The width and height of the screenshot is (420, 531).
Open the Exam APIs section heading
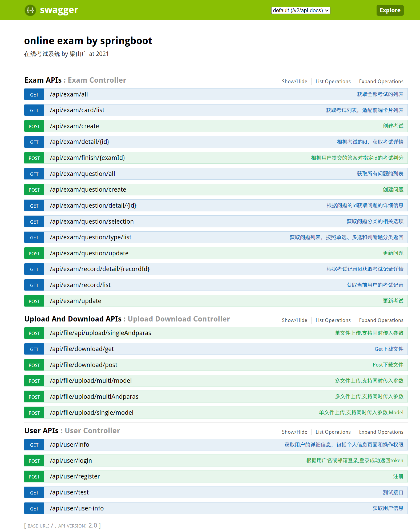[43, 80]
